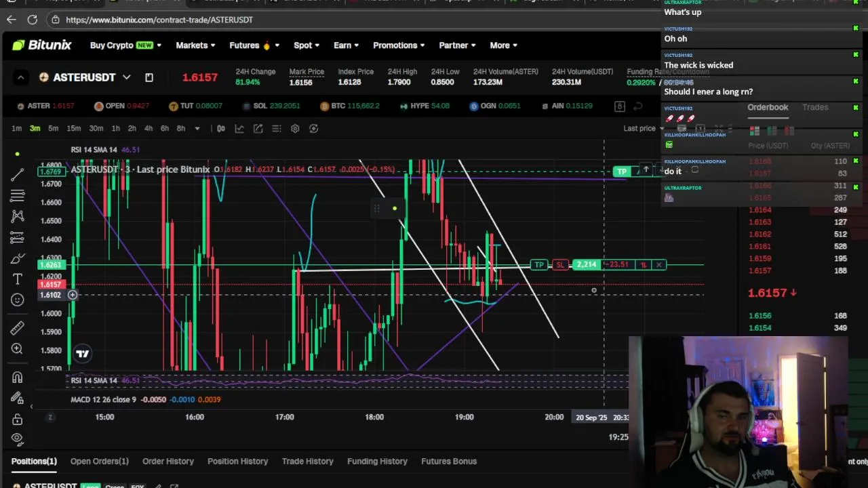Open chart settings gear

(295, 128)
